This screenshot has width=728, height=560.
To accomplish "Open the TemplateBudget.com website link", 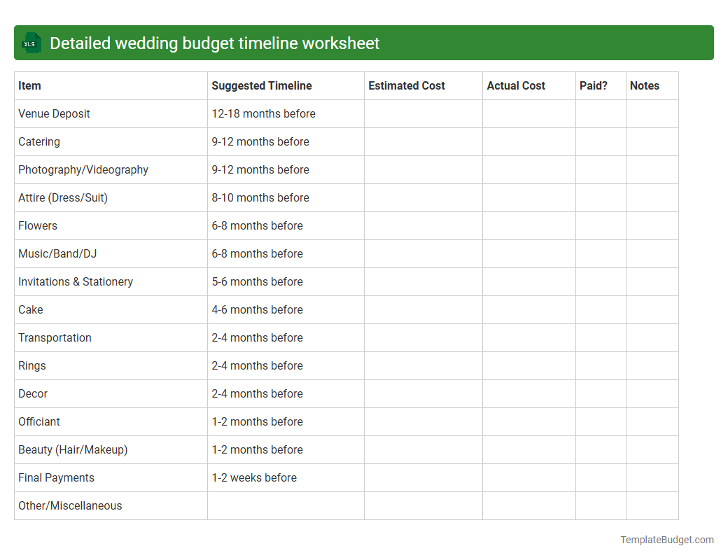I will (x=666, y=540).
